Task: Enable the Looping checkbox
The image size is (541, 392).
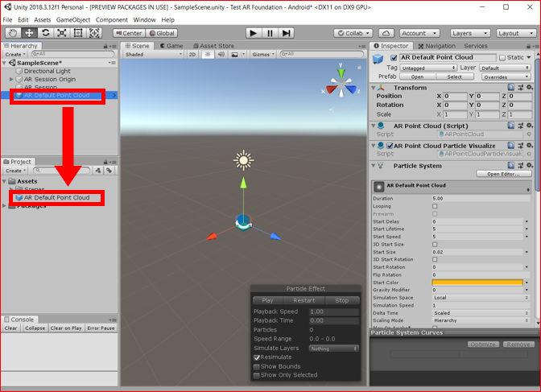Action: click(x=435, y=206)
